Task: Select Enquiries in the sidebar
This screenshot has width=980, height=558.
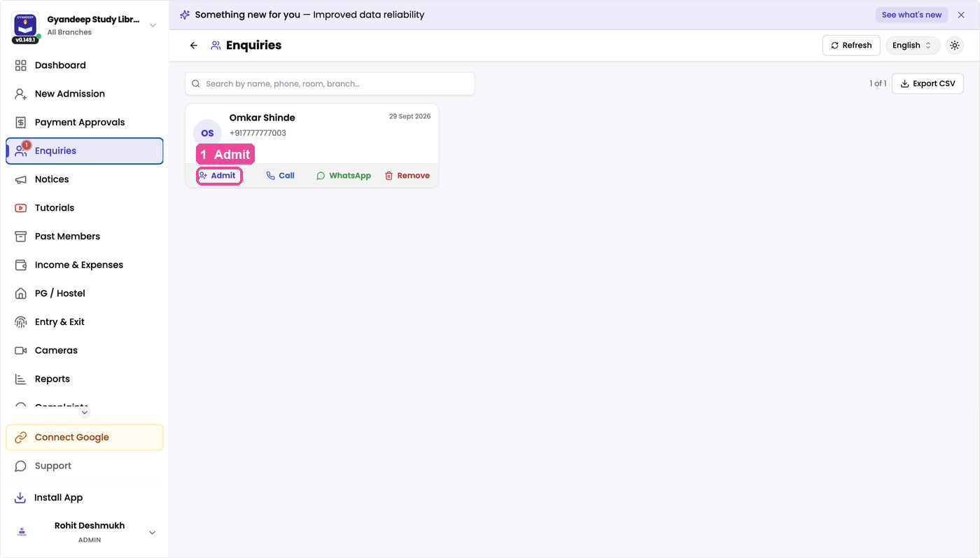Action: point(85,151)
